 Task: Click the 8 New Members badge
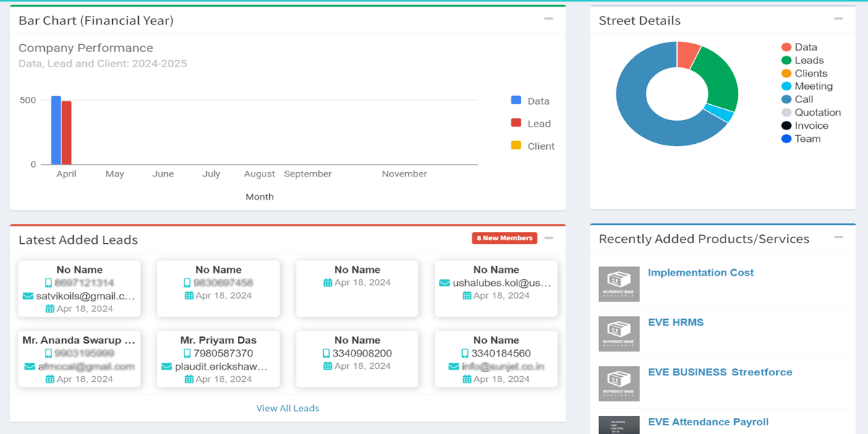(x=504, y=238)
